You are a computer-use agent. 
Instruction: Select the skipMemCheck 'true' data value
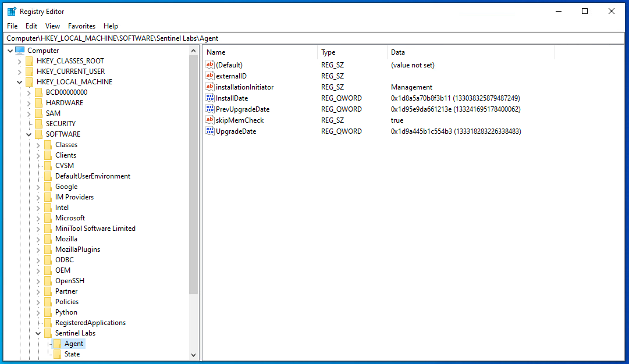pos(397,120)
